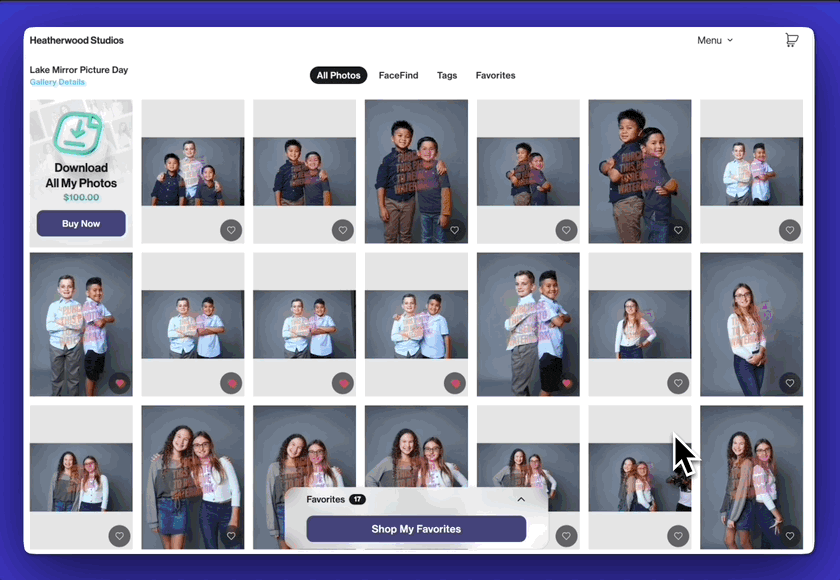
Task: Favorite the first photo in the bottom row
Action: 119,537
